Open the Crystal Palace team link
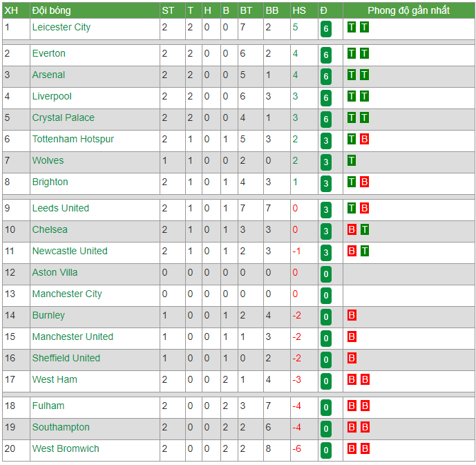The height and width of the screenshot is (465, 476). [64, 117]
